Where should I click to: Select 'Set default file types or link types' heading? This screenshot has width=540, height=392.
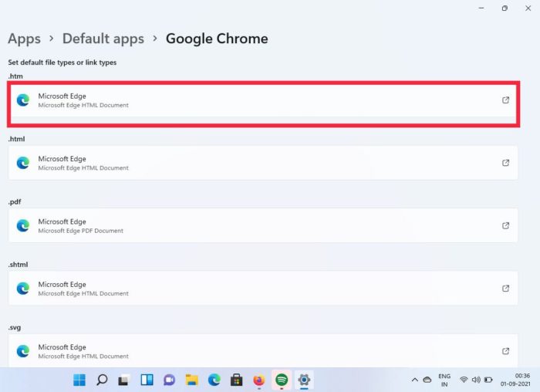click(62, 63)
